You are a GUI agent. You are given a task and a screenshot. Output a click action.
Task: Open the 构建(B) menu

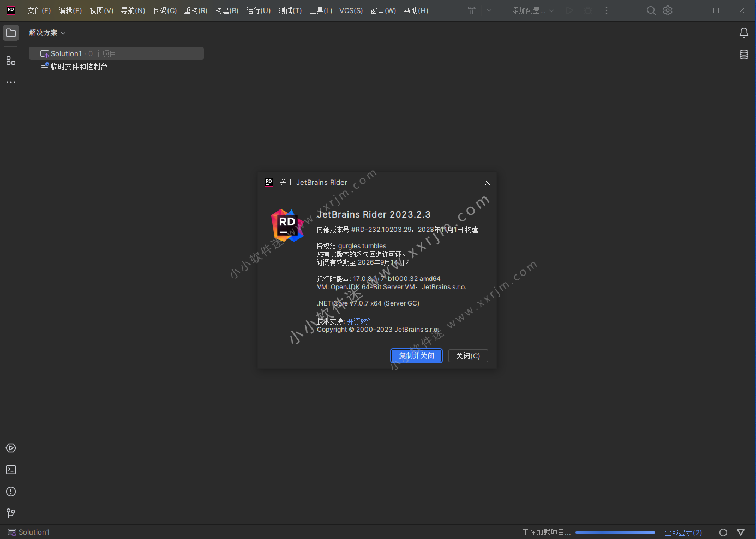coord(226,10)
